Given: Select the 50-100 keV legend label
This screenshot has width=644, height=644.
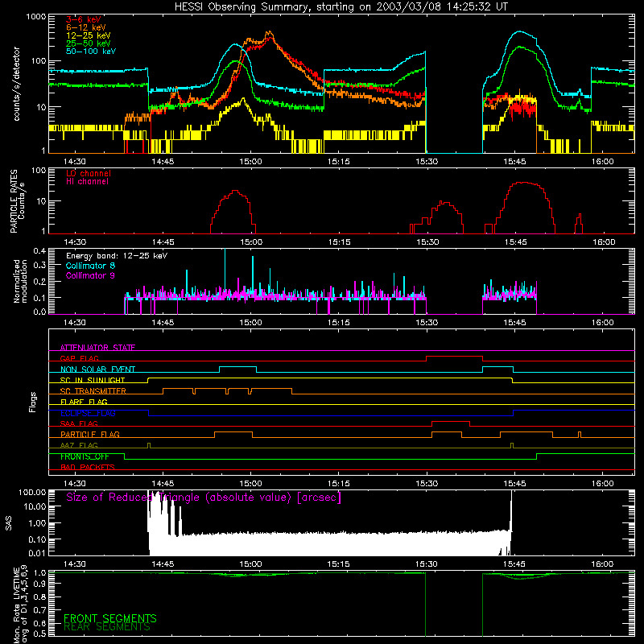Looking at the screenshot, I should click(91, 52).
